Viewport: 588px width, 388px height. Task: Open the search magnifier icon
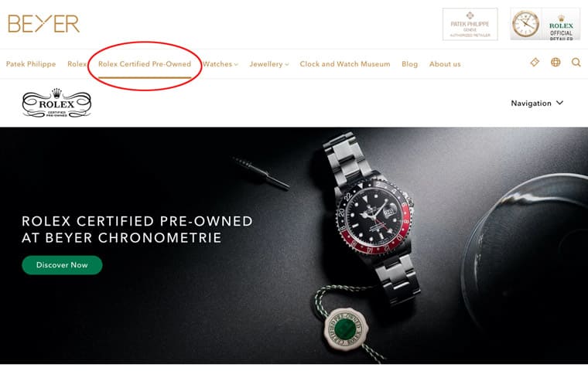click(x=576, y=62)
